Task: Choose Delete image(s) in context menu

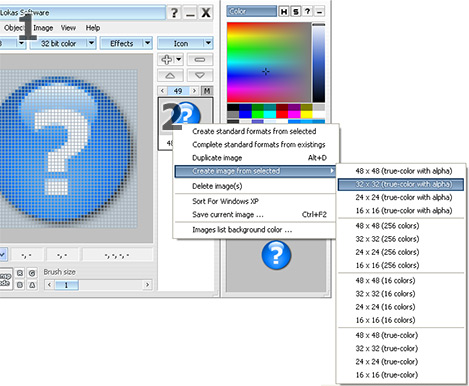Action: point(254,186)
